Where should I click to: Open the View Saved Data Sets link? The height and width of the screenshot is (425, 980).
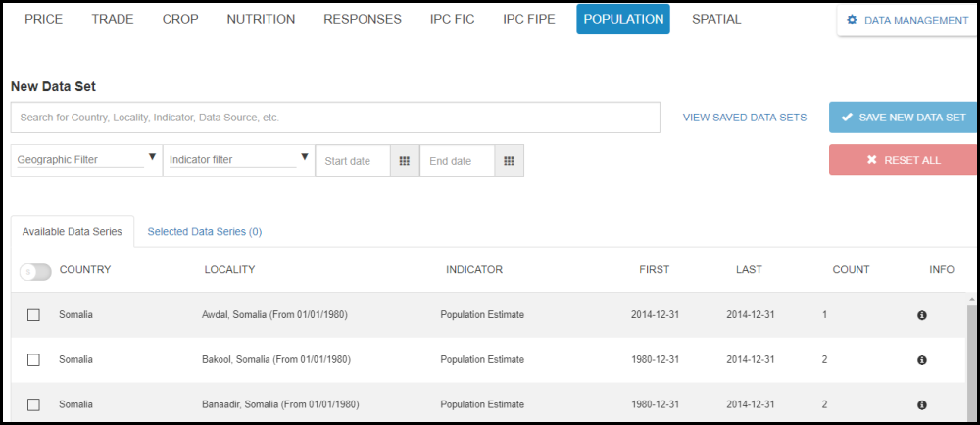[x=745, y=118]
